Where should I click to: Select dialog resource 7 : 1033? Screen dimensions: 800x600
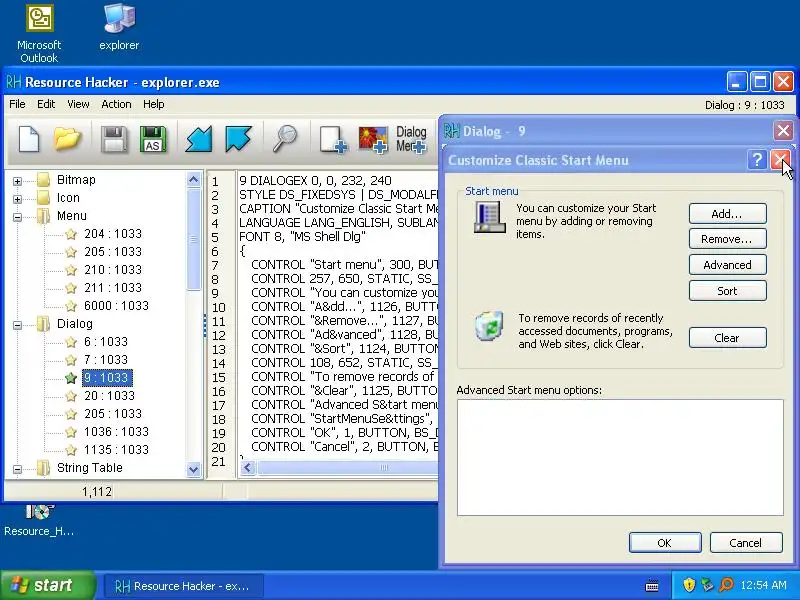coord(106,360)
